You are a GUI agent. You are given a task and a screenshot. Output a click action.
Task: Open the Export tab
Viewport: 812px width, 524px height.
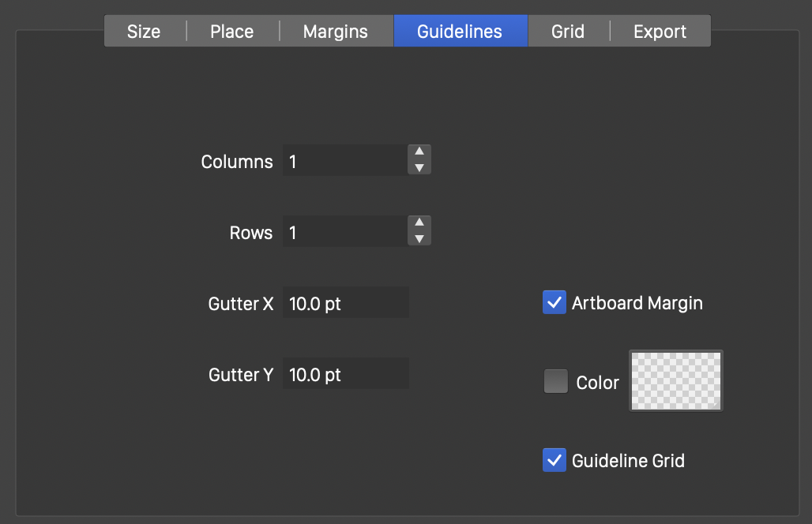point(660,32)
